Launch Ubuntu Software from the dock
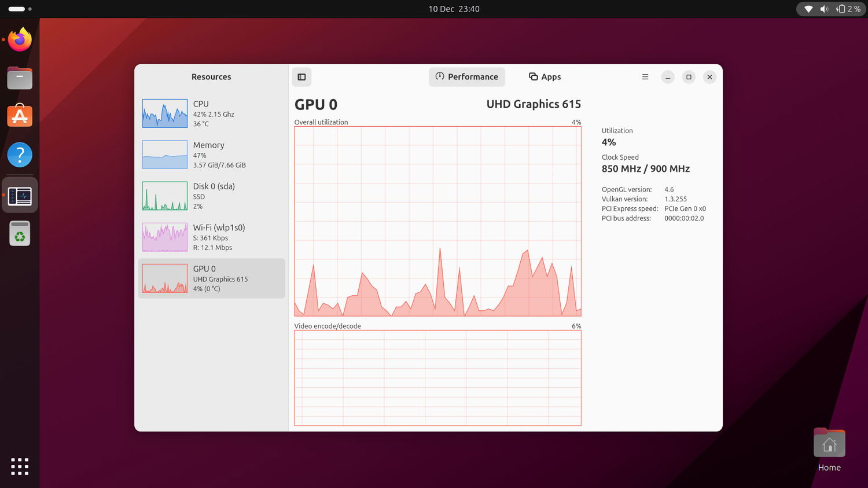Viewport: 868px width, 488px height. (x=20, y=116)
